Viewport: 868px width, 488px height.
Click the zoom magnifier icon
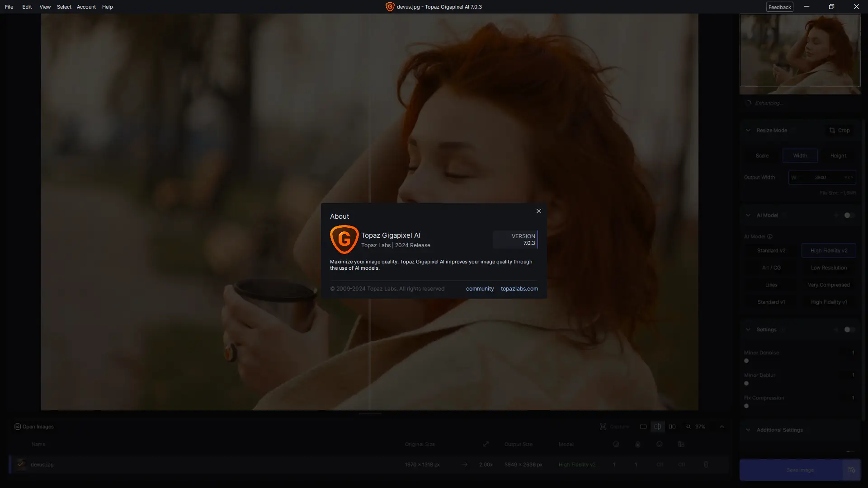coord(688,427)
